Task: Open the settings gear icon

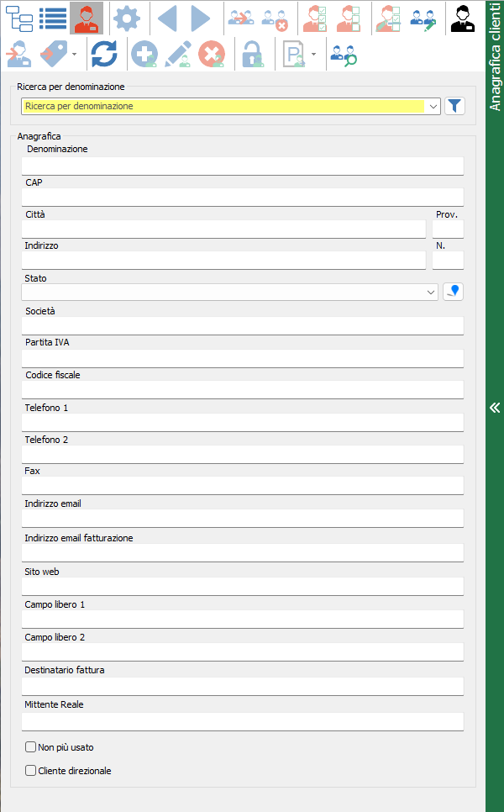Action: tap(127, 17)
